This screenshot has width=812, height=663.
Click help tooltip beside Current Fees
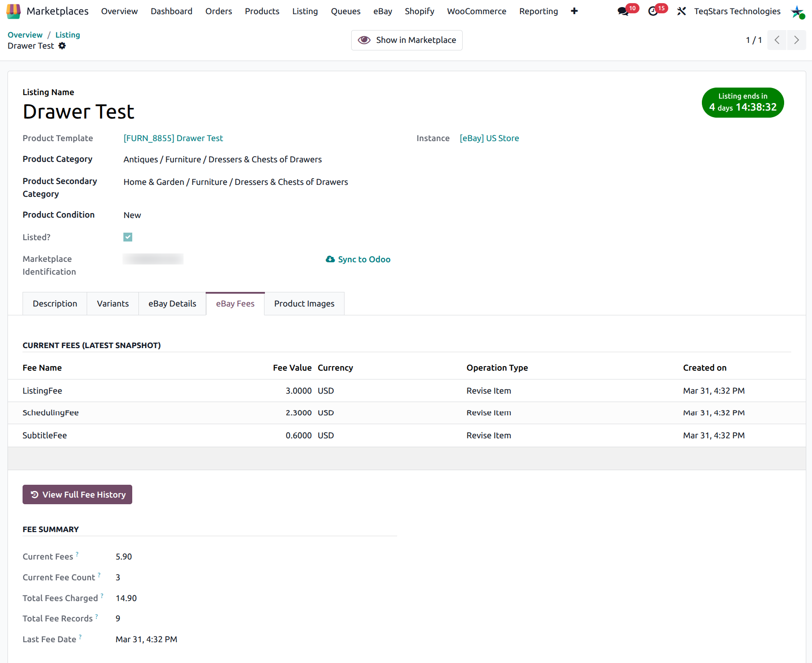[x=77, y=554]
